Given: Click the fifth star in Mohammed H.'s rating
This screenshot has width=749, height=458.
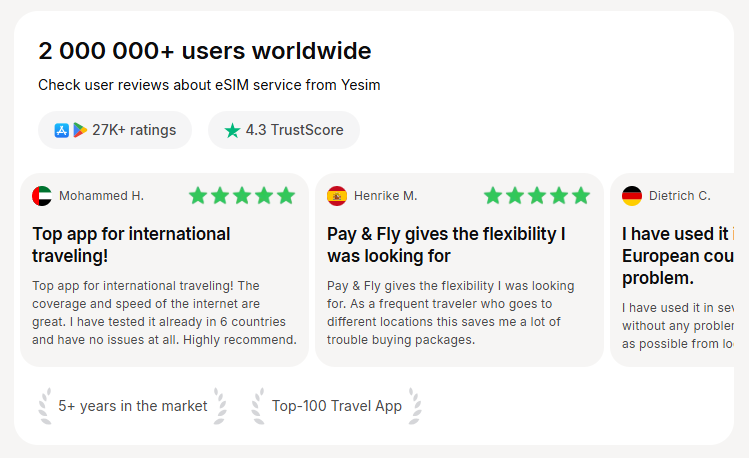Looking at the screenshot, I should pyautogui.click(x=286, y=196).
